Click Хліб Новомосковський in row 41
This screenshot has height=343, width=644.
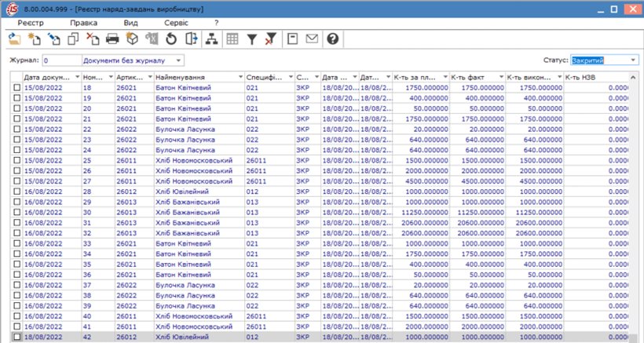[x=194, y=327]
